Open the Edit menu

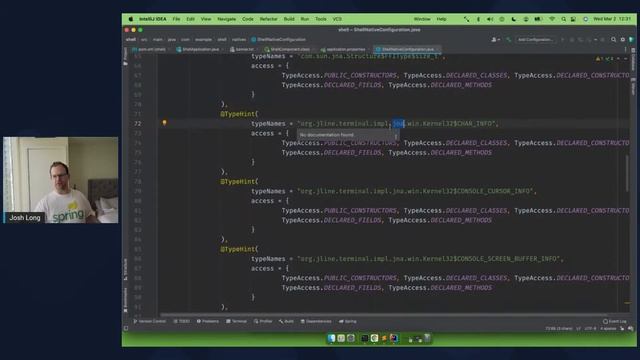point(190,19)
